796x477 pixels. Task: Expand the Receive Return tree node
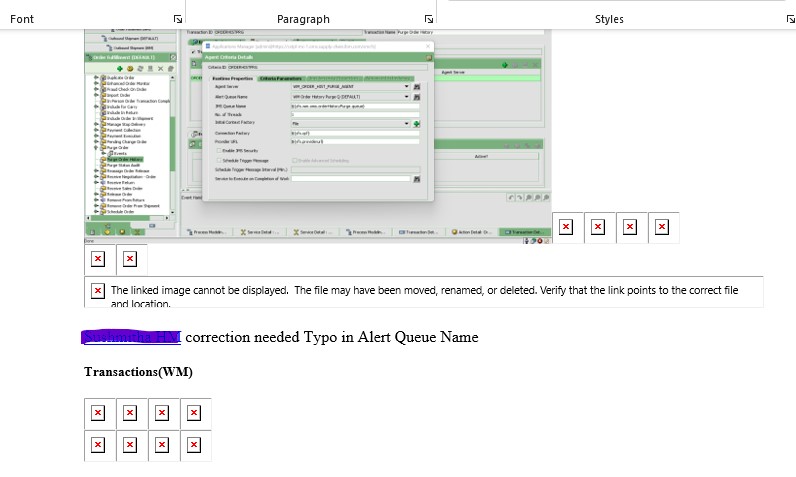click(96, 183)
